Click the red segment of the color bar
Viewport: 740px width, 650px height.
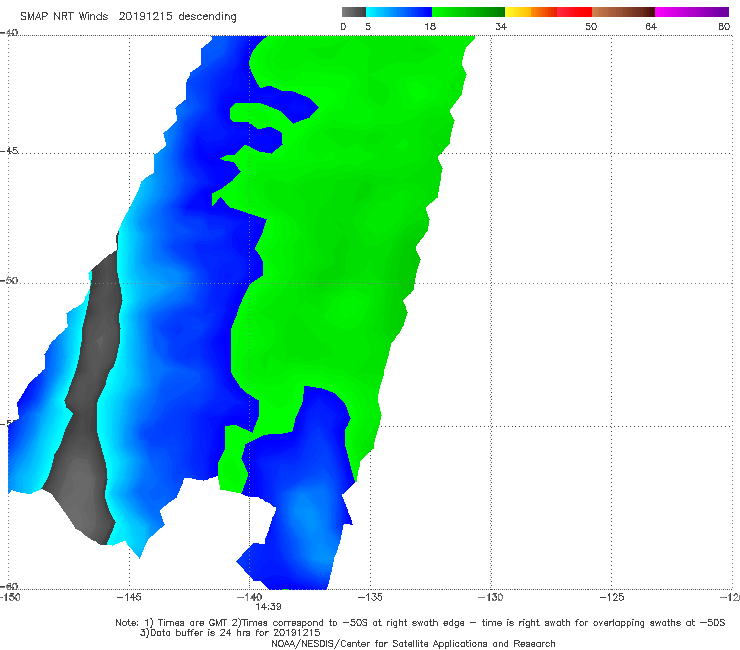[x=574, y=12]
